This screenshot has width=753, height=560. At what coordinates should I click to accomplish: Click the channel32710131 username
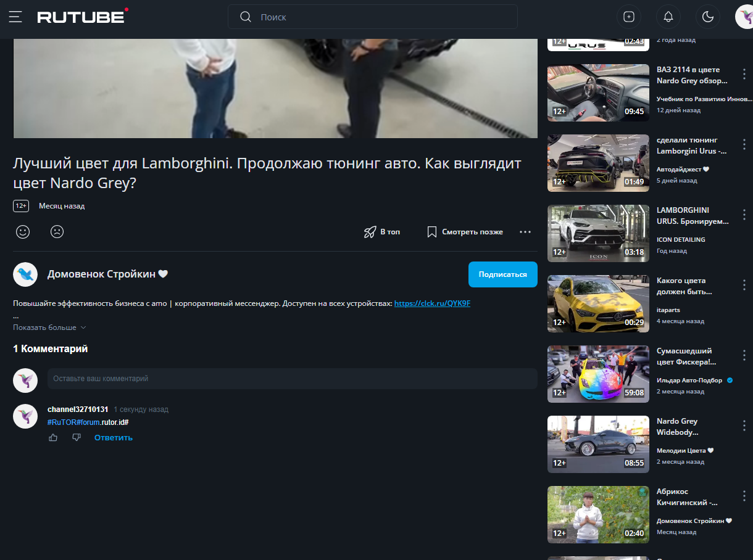pyautogui.click(x=78, y=410)
